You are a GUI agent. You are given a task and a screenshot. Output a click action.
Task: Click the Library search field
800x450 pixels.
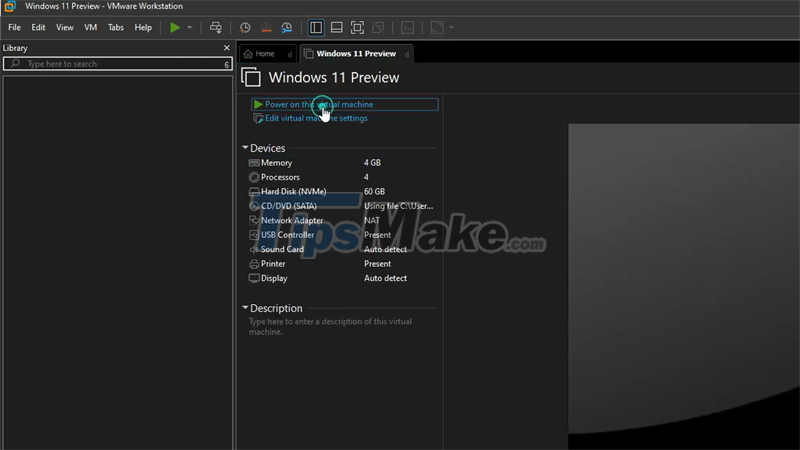pyautogui.click(x=117, y=64)
